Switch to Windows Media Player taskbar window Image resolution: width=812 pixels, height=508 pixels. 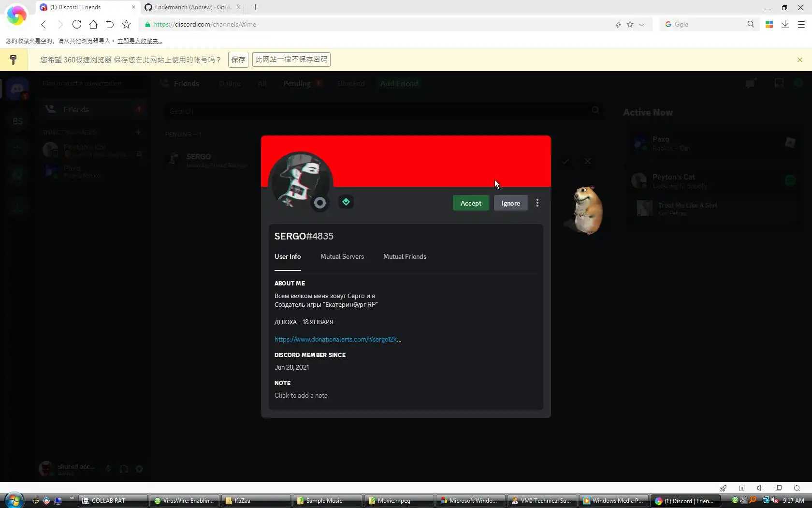pos(613,501)
